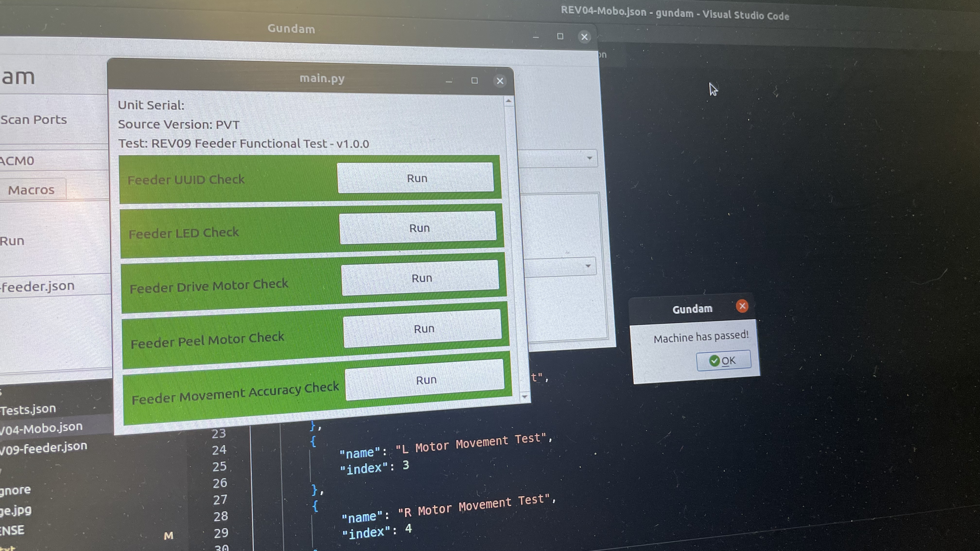
Task: Open the LICENSE file in explorer
Action: point(12,530)
